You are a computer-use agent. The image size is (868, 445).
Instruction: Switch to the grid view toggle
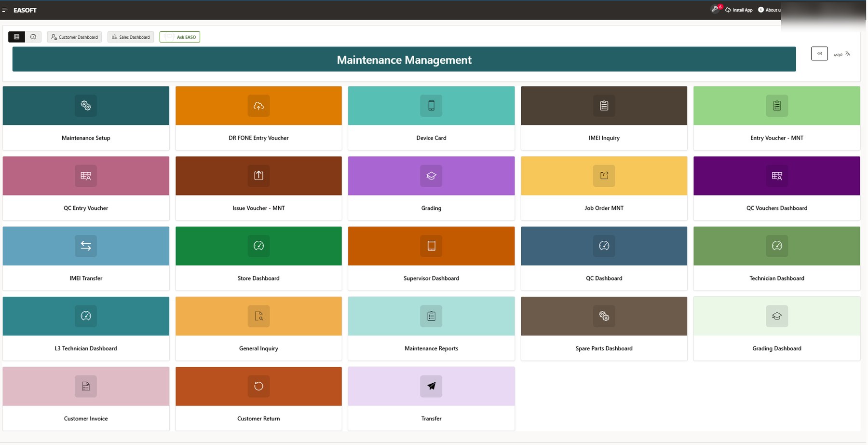point(16,37)
